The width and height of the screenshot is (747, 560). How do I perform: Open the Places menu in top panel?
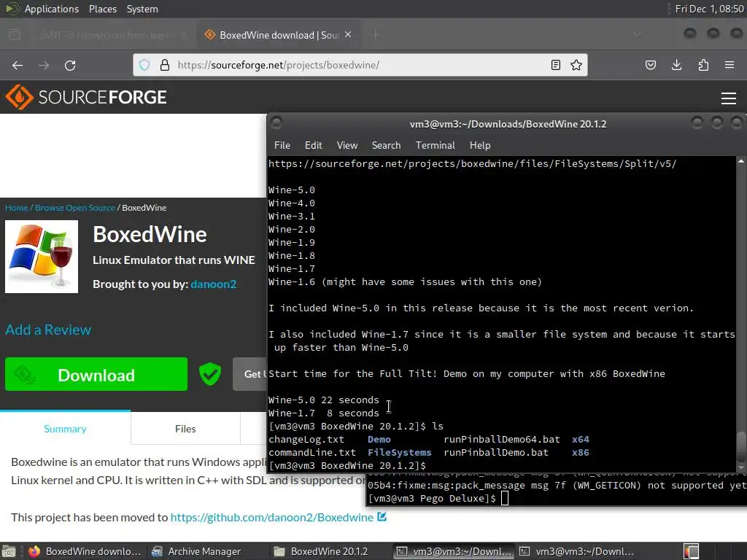pyautogui.click(x=103, y=9)
